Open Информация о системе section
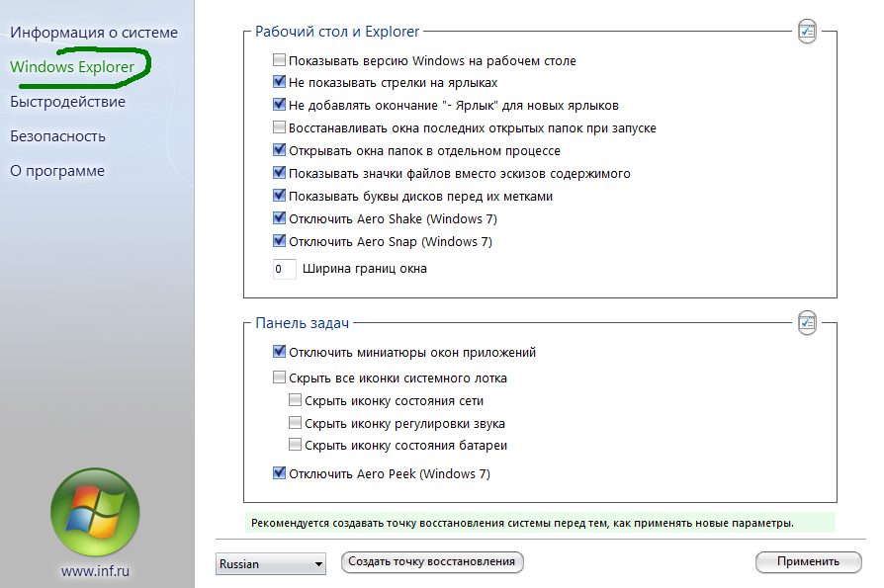The width and height of the screenshot is (884, 588). (x=94, y=33)
